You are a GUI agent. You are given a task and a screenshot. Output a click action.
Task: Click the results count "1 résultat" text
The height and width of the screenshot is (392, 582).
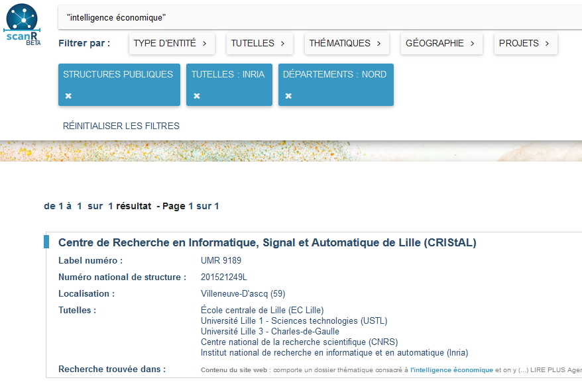tap(129, 206)
